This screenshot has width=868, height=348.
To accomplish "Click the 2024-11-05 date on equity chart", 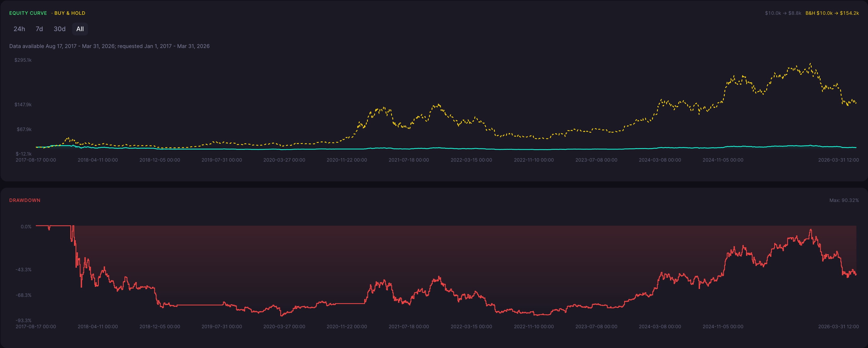I will pos(723,160).
